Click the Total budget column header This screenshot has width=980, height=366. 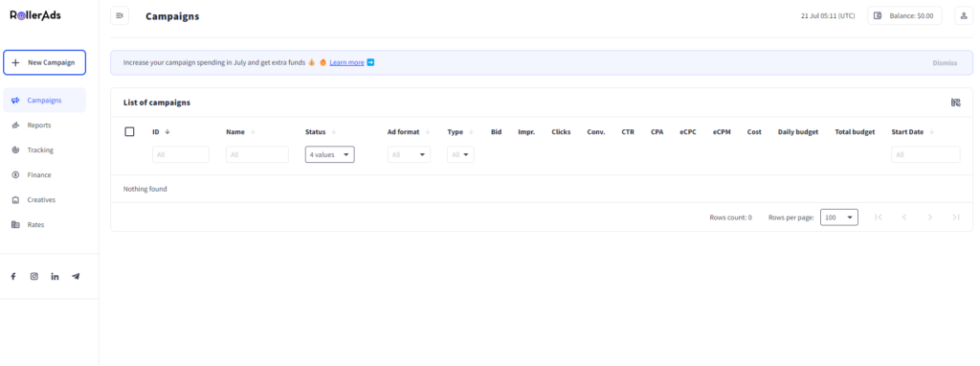[x=855, y=132]
